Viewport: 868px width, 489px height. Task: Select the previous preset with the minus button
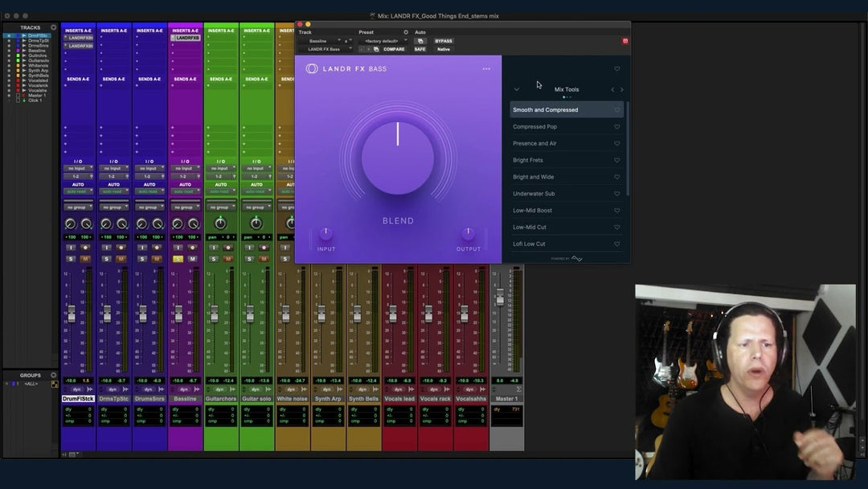click(x=362, y=49)
